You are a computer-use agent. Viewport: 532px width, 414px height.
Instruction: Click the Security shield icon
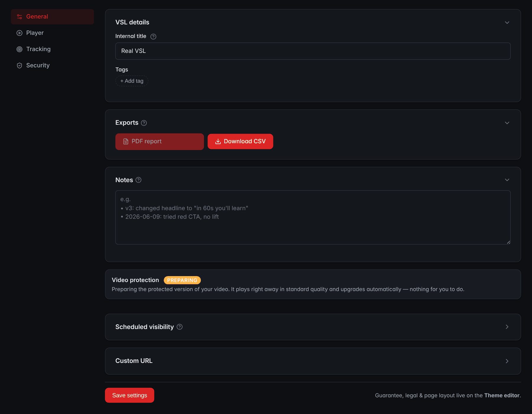(20, 66)
